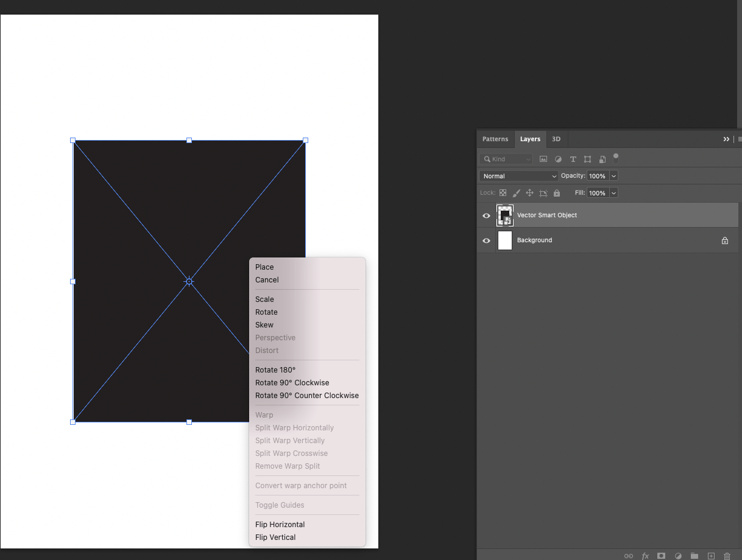This screenshot has height=560, width=742.
Task: Add a new layer with the plus icon
Action: coord(710,556)
